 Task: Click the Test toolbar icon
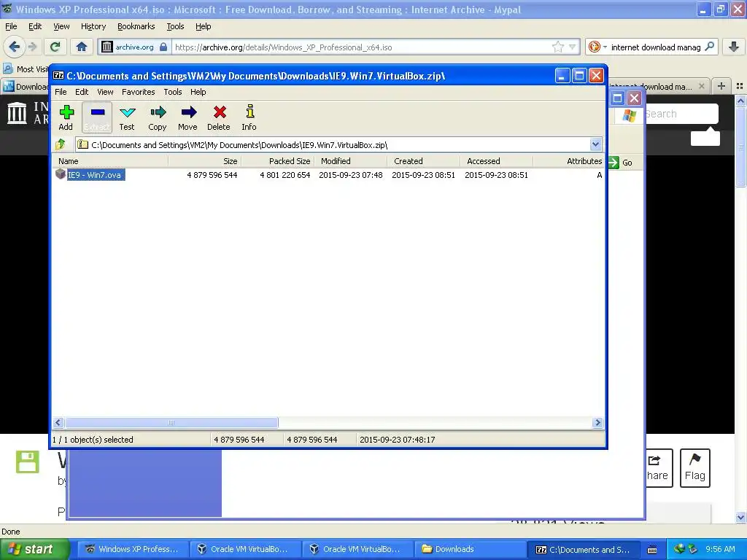tap(127, 117)
